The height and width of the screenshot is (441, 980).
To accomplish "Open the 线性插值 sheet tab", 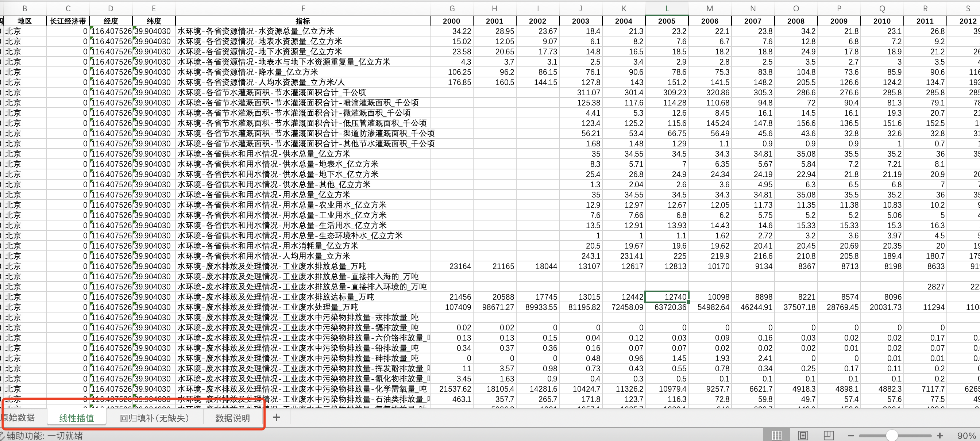I will click(x=77, y=418).
